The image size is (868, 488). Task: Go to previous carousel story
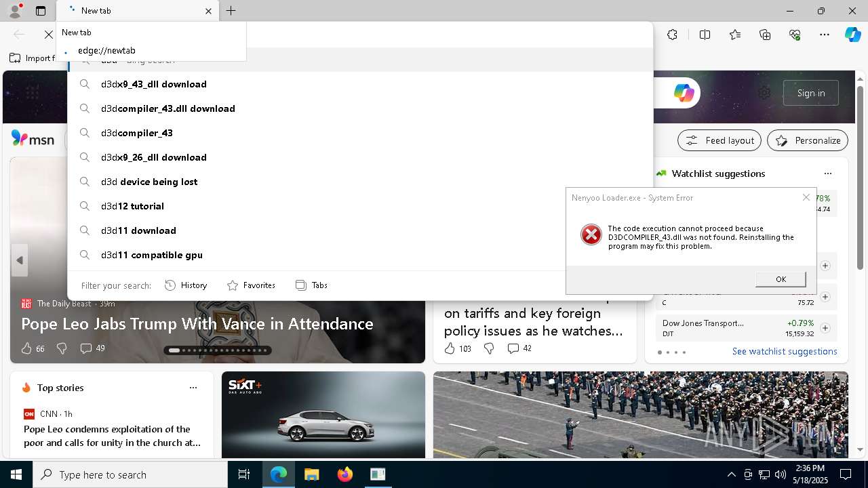(19, 260)
